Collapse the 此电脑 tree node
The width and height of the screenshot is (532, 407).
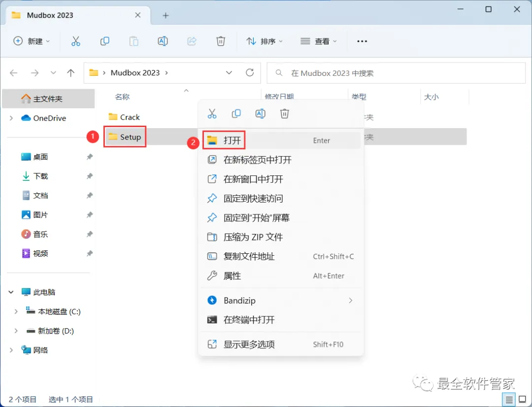[11, 292]
